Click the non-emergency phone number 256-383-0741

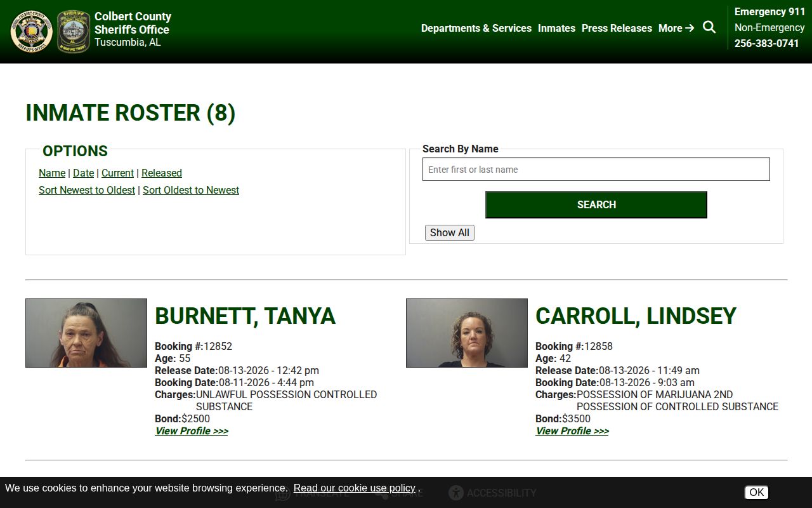pyautogui.click(x=767, y=43)
